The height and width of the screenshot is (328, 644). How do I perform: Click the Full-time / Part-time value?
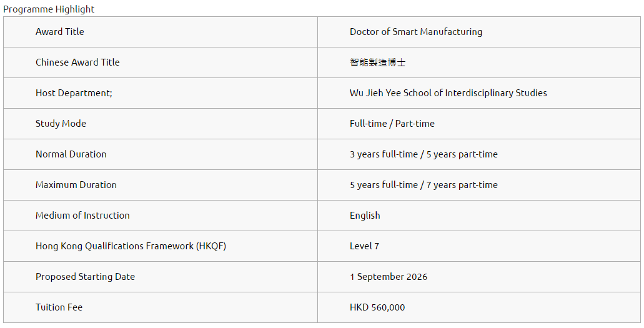click(392, 124)
